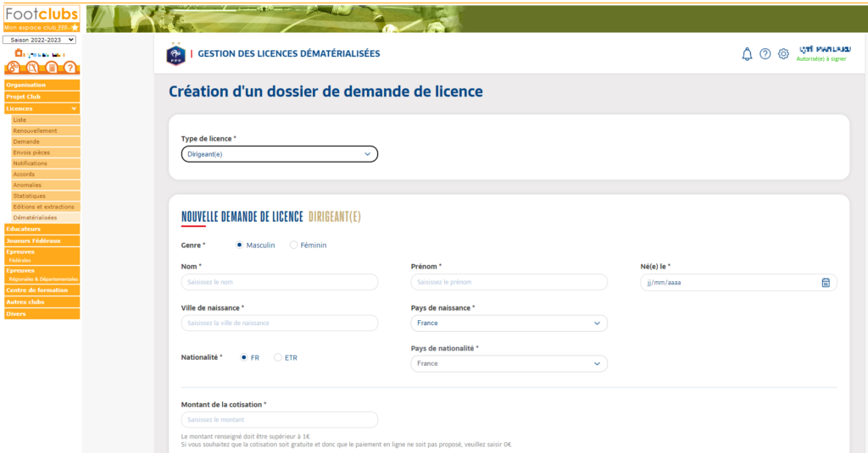This screenshot has height=453, width=868.
Task: Open the Saison 2022-2023 dropdown
Action: pos(39,40)
